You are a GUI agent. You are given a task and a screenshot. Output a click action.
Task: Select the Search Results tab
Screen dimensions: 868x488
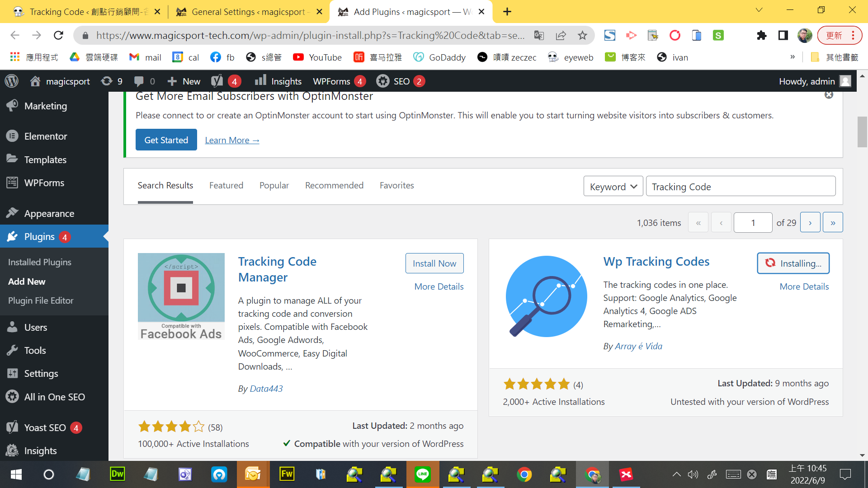pyautogui.click(x=165, y=185)
